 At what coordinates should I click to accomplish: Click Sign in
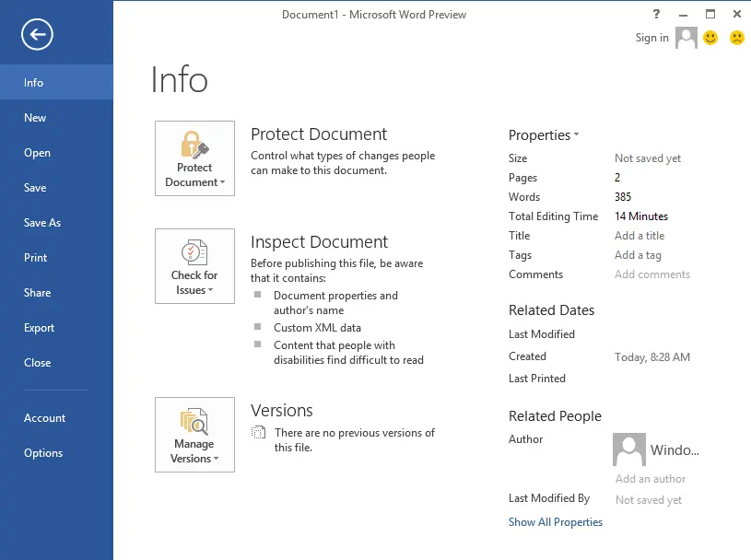point(653,38)
